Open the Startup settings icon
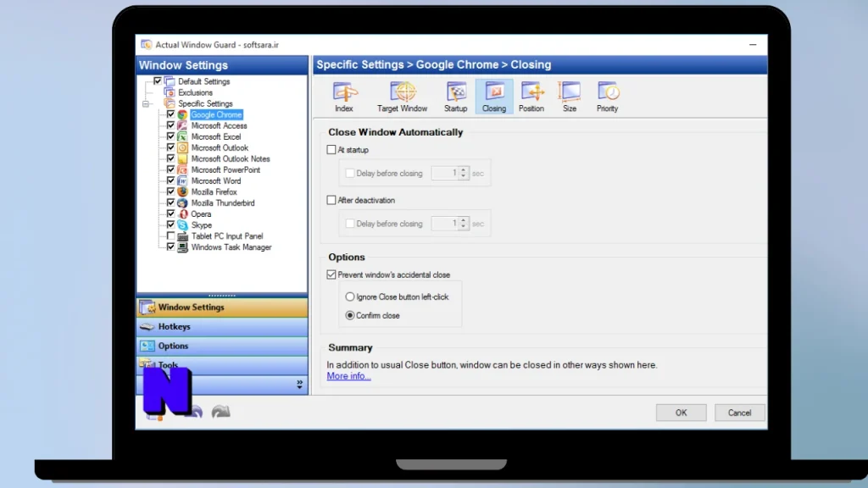Image resolution: width=868 pixels, height=488 pixels. (x=455, y=97)
